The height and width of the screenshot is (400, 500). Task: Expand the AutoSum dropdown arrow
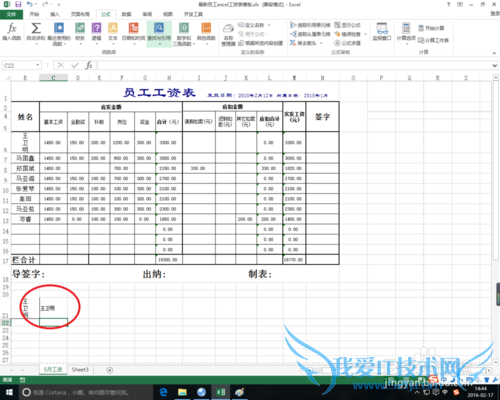[x=36, y=44]
